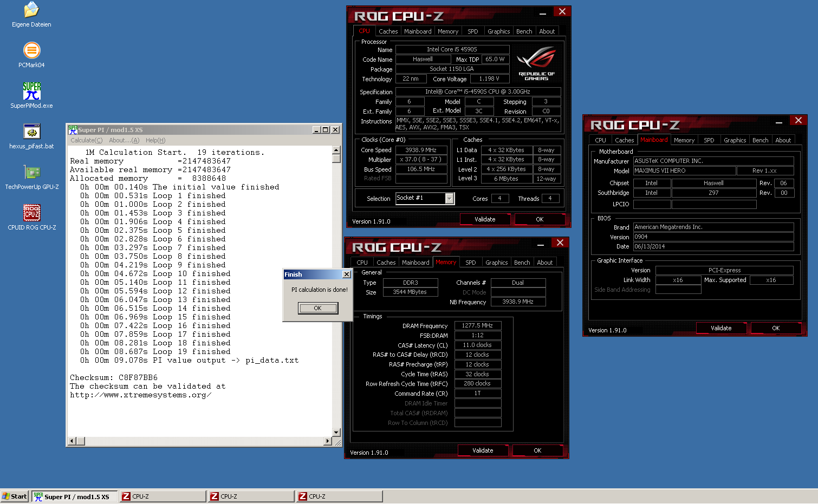Image resolution: width=818 pixels, height=504 pixels.
Task: Click Validate in the Mainboard window
Action: click(x=721, y=328)
